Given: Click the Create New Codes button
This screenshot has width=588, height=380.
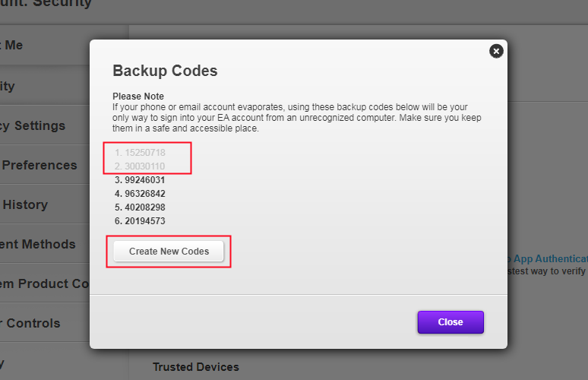Looking at the screenshot, I should click(169, 252).
